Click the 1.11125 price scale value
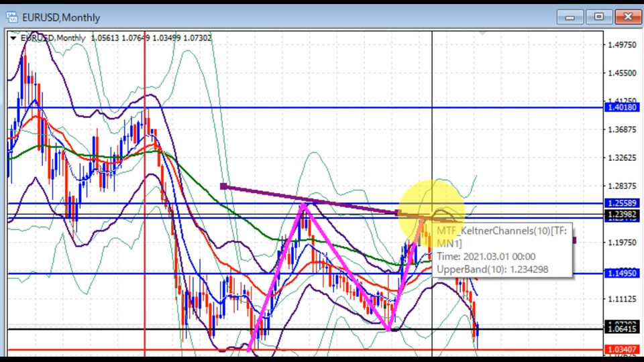 tap(622, 299)
